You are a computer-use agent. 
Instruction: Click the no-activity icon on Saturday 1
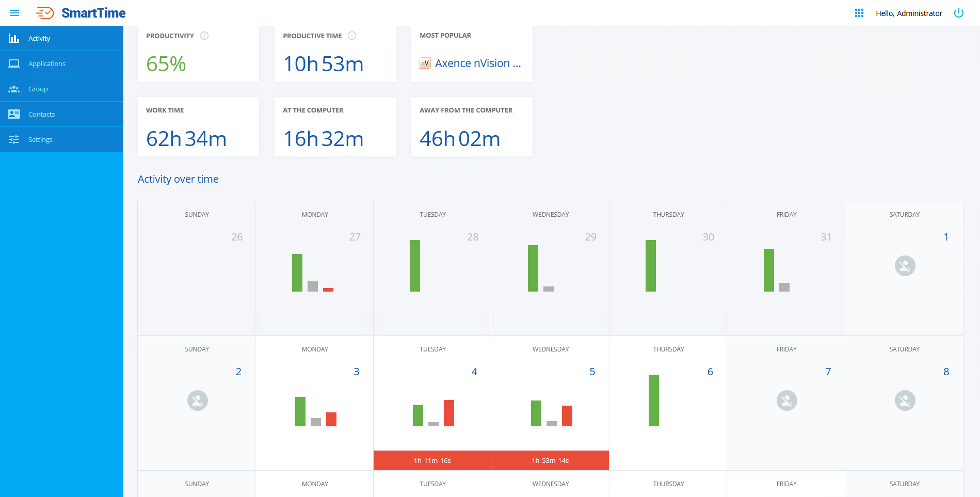click(x=905, y=266)
